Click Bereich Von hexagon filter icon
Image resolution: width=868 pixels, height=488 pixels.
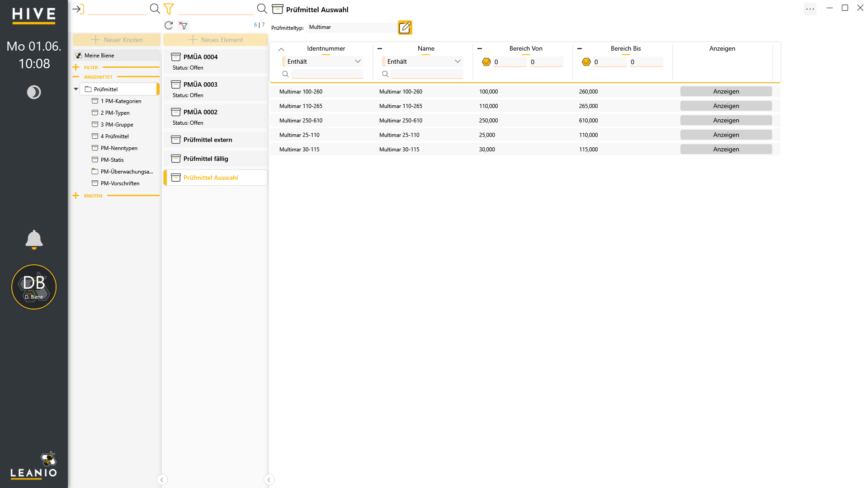pos(486,62)
